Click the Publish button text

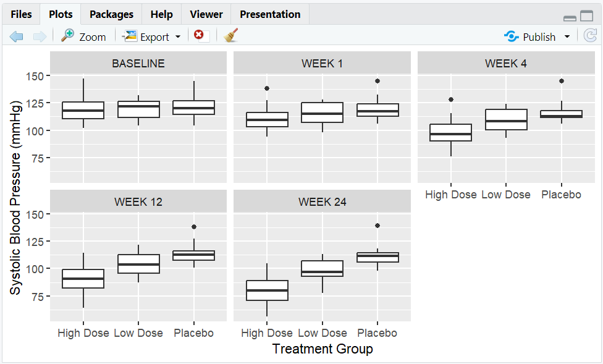point(538,36)
